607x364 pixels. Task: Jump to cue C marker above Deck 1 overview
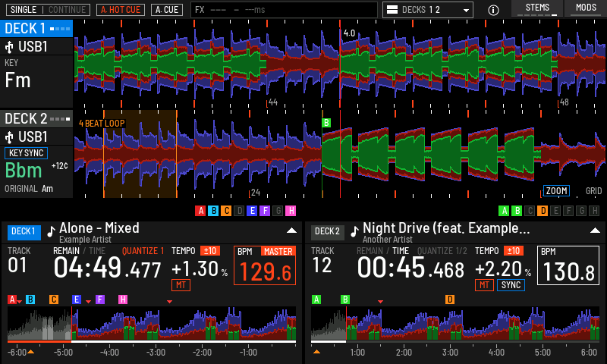[x=54, y=300]
